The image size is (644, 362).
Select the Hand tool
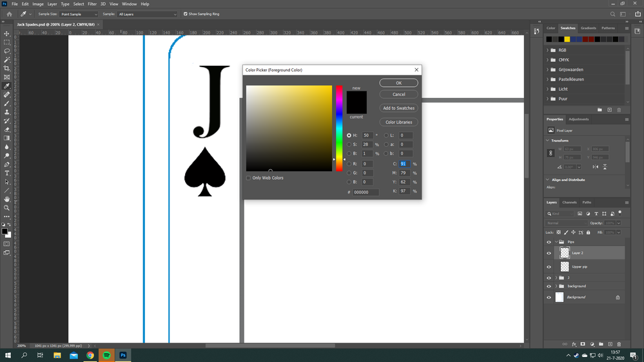(x=6, y=200)
